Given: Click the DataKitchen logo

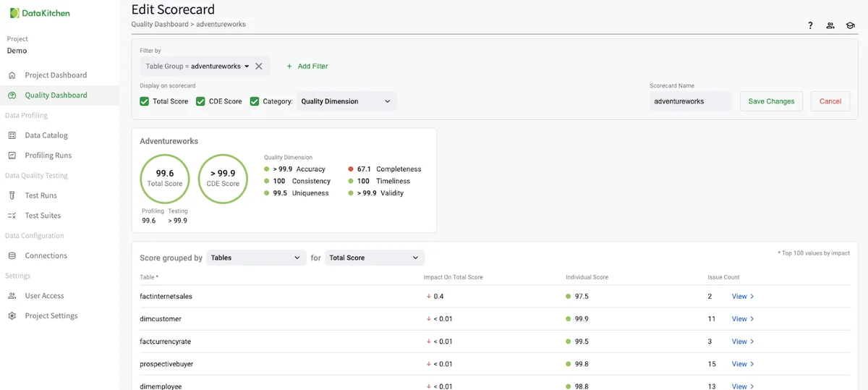Looking at the screenshot, I should pyautogui.click(x=40, y=13).
